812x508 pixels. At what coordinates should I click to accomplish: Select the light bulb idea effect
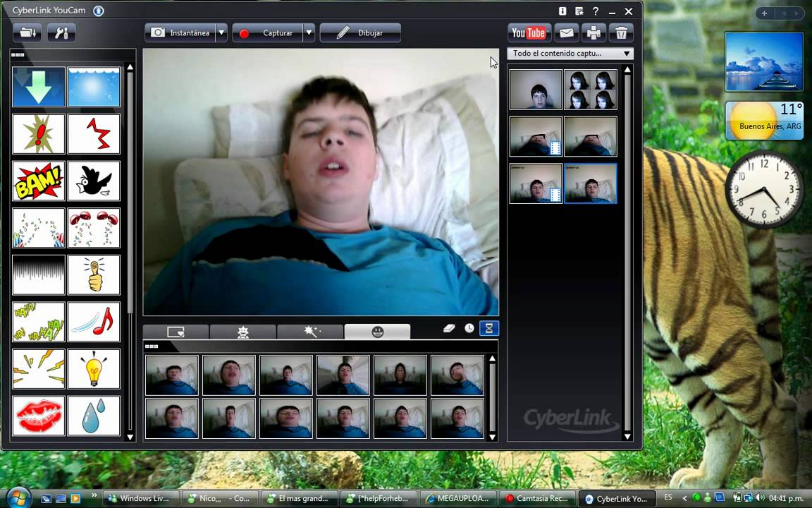click(x=94, y=369)
